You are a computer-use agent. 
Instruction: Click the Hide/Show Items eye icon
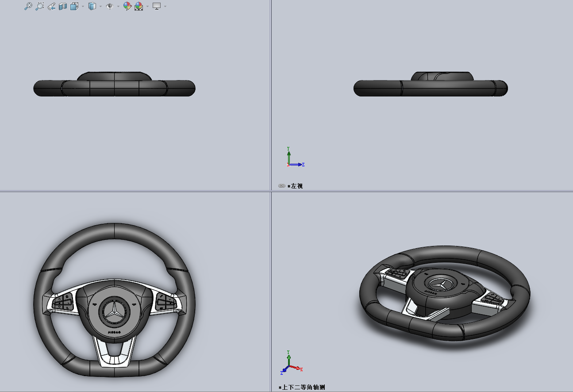click(110, 6)
